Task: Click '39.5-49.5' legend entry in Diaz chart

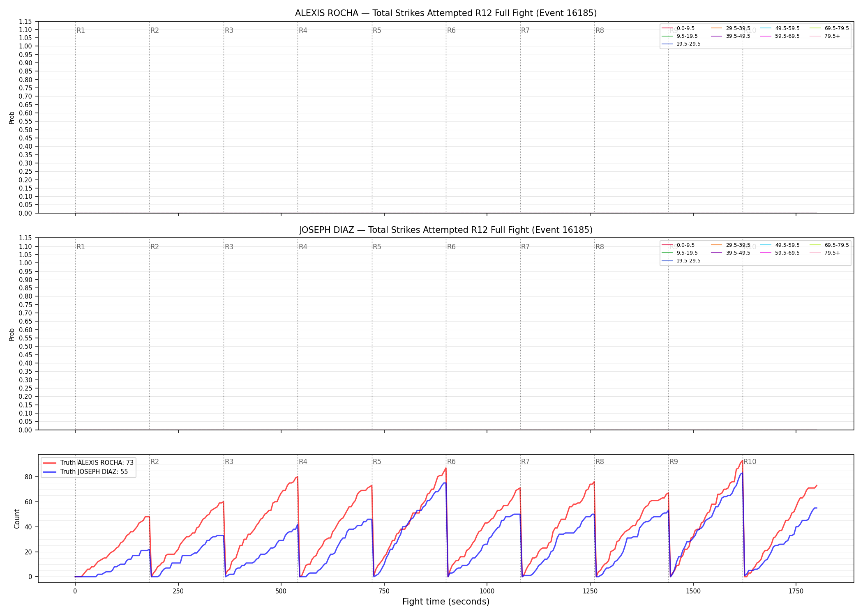Action: pyautogui.click(x=738, y=253)
